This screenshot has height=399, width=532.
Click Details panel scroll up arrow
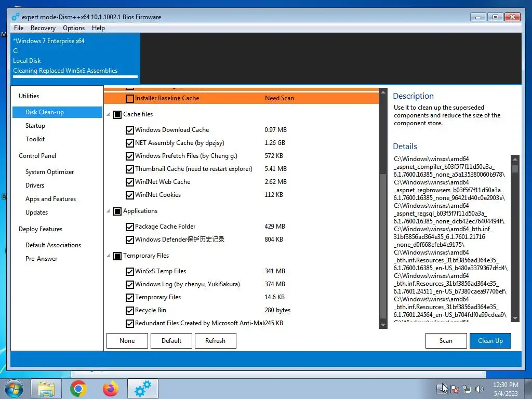(515, 159)
